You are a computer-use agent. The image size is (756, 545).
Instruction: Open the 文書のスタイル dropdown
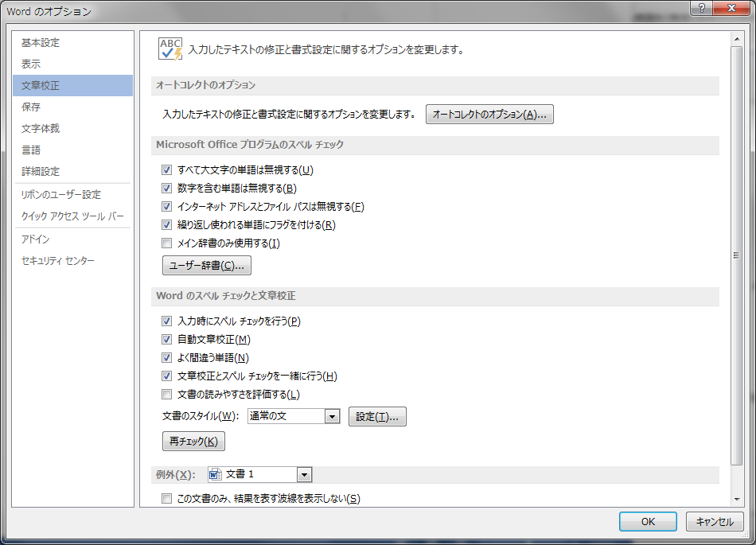coord(333,416)
